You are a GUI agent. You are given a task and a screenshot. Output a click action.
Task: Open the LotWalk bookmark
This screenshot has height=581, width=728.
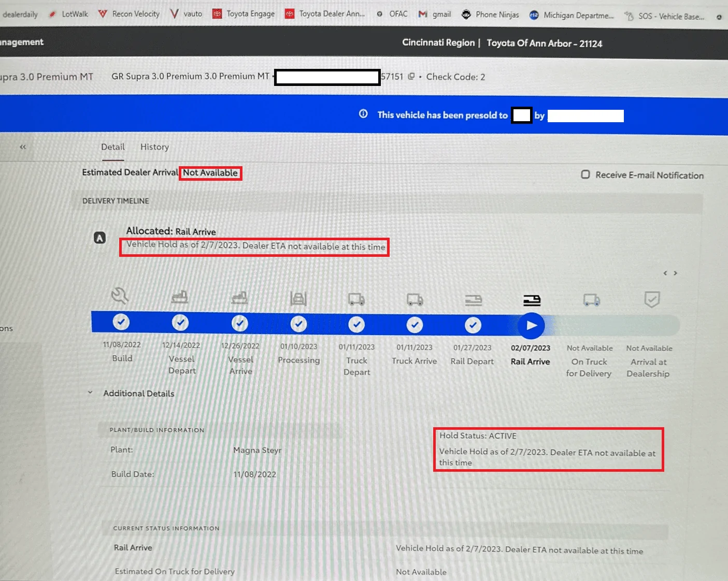tap(69, 14)
